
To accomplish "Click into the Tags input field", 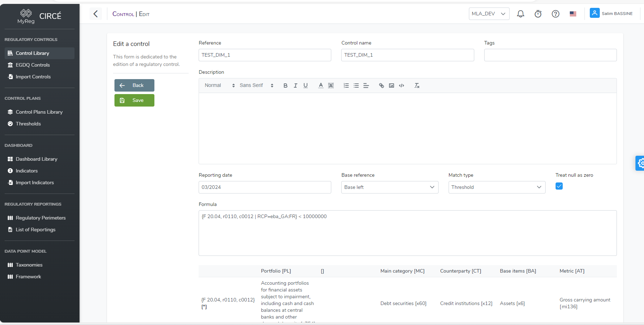I will pos(550,55).
